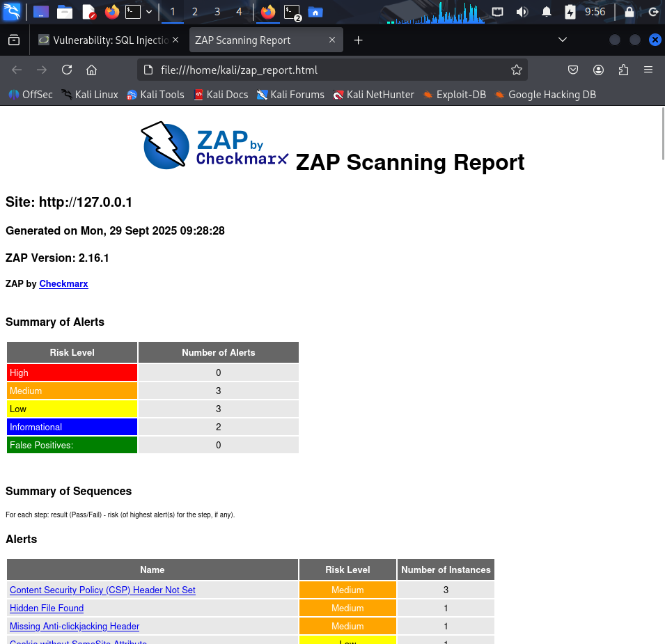This screenshot has height=644, width=665.
Task: Open the Kali Linux bookmark
Action: coord(90,95)
